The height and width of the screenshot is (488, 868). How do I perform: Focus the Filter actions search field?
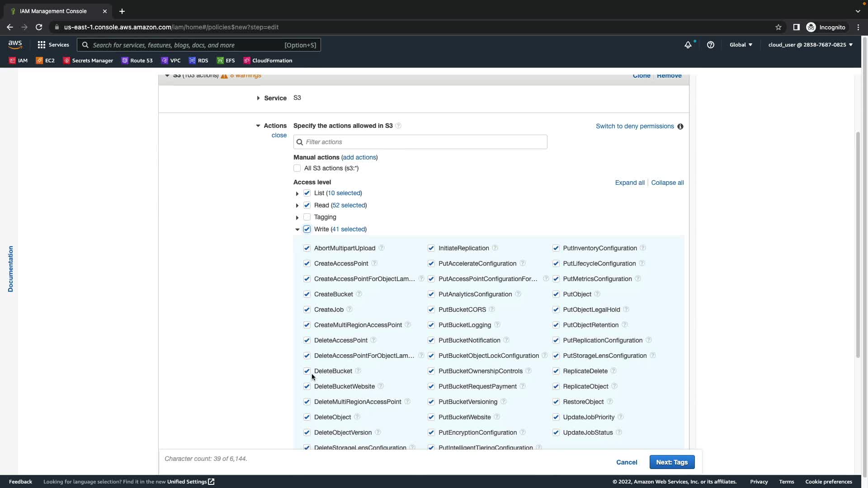click(x=420, y=142)
